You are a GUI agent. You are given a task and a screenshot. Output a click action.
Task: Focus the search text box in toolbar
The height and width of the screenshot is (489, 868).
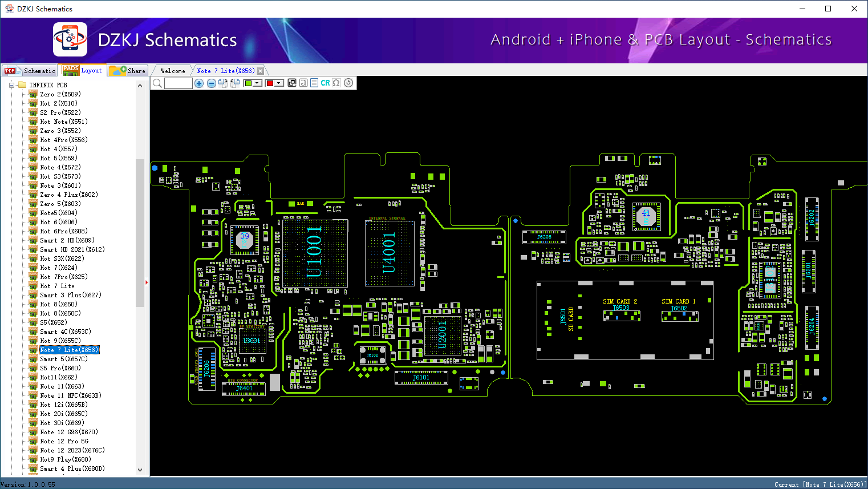click(179, 83)
